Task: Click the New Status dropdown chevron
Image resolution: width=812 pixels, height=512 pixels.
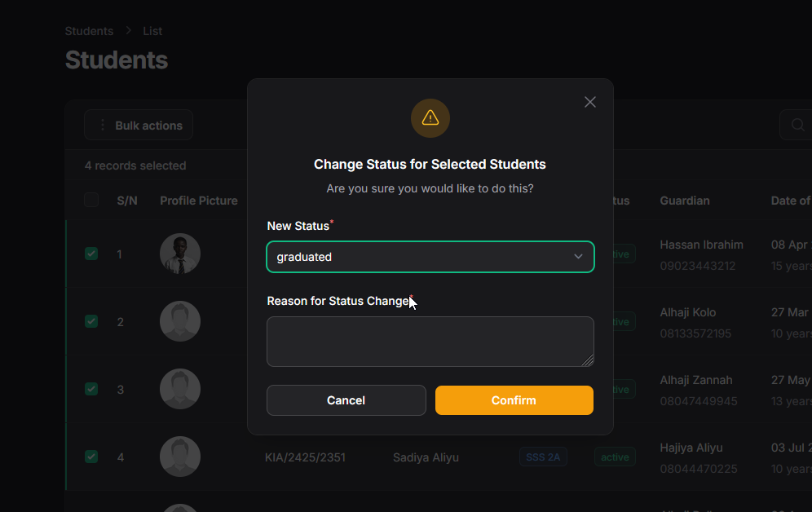Action: pyautogui.click(x=578, y=257)
